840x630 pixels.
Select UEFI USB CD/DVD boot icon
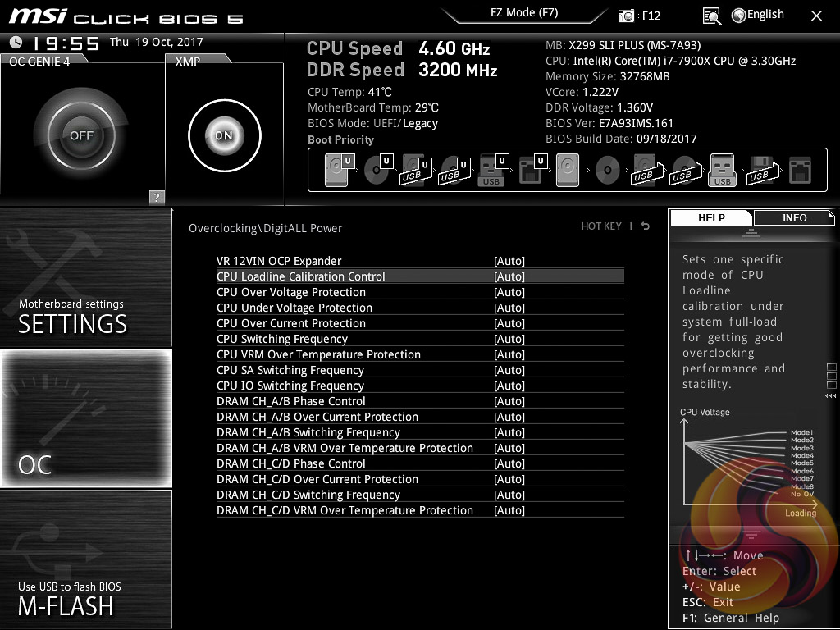[454, 170]
